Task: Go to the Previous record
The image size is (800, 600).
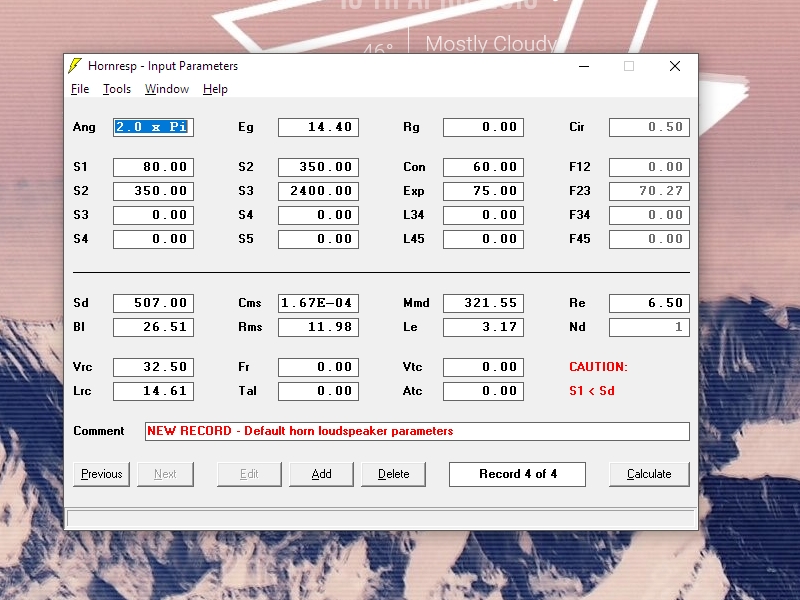Action: coord(102,474)
